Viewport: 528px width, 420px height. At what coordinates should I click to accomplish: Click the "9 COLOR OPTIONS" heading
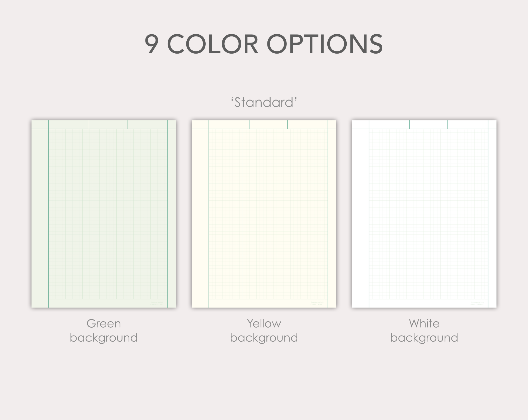coord(264,44)
